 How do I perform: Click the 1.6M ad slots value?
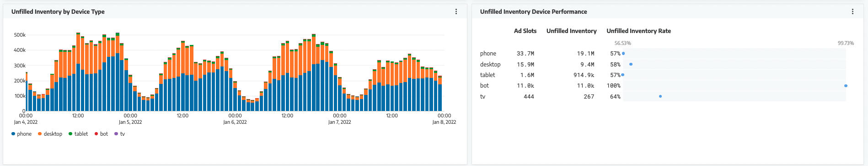(527, 75)
